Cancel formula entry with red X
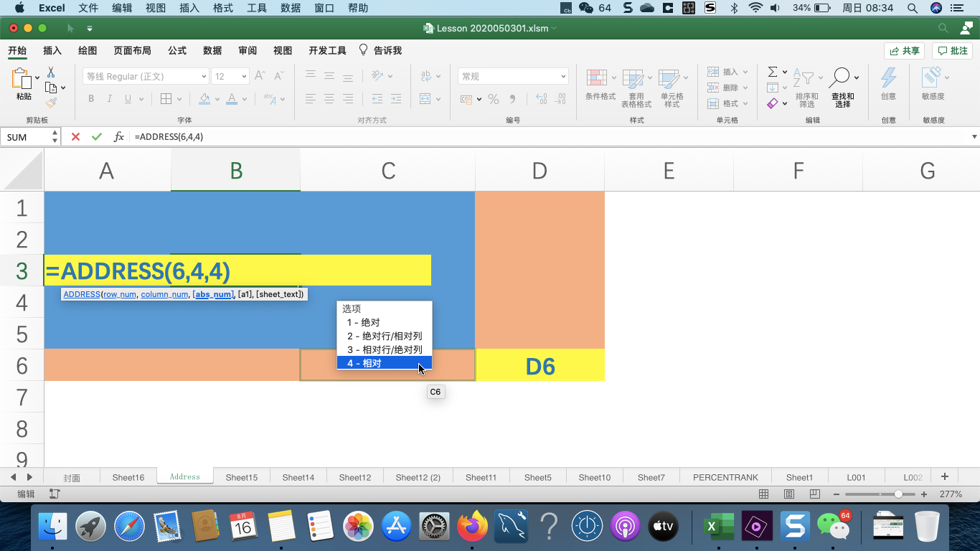This screenshot has height=551, width=980. point(75,136)
